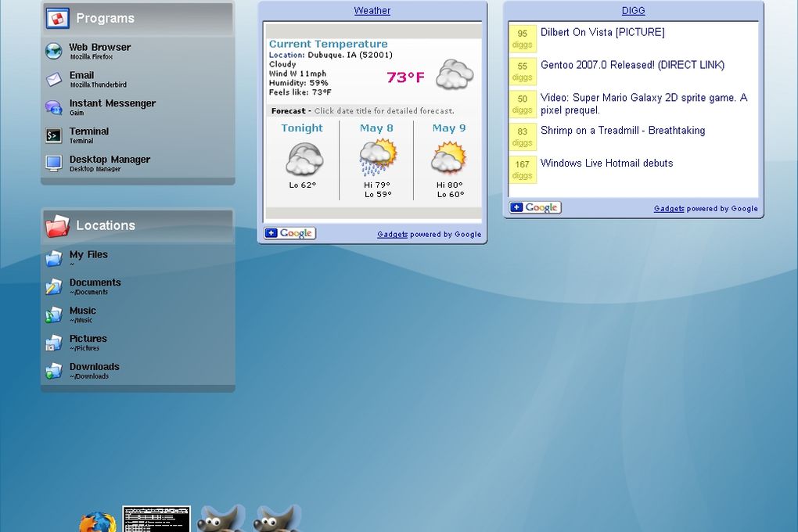The height and width of the screenshot is (532, 798).
Task: Open the Web Browser globe icon
Action: 53,52
